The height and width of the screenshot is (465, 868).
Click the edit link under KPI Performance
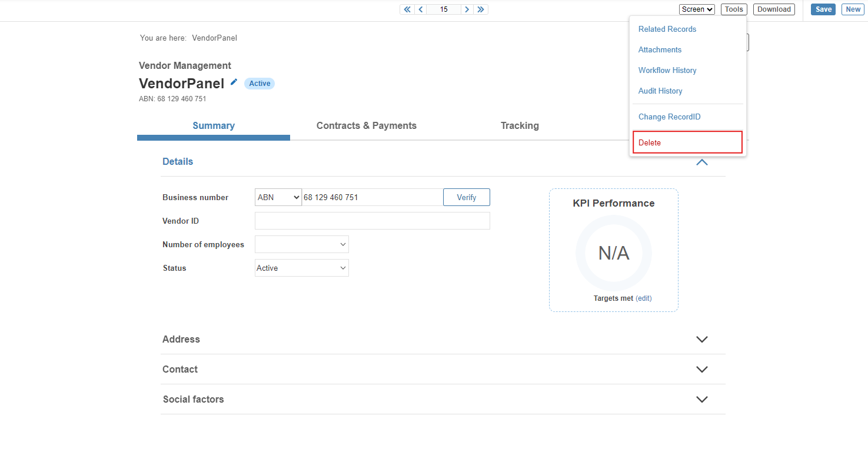[x=644, y=298]
